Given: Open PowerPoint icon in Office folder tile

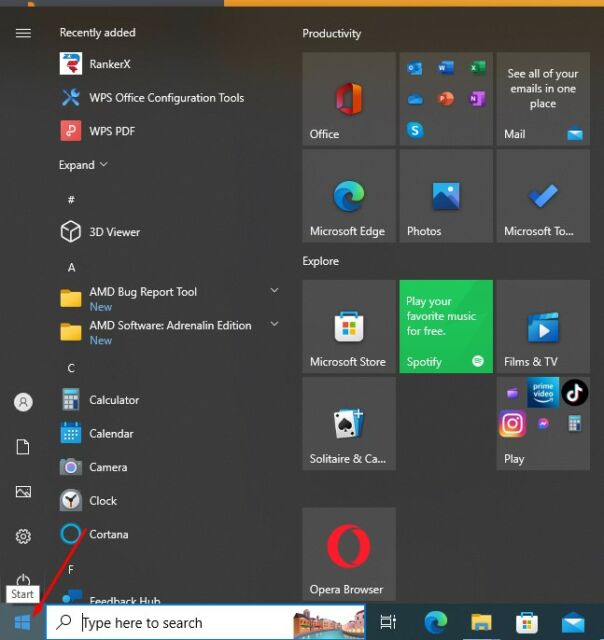Looking at the screenshot, I should click(x=446, y=99).
